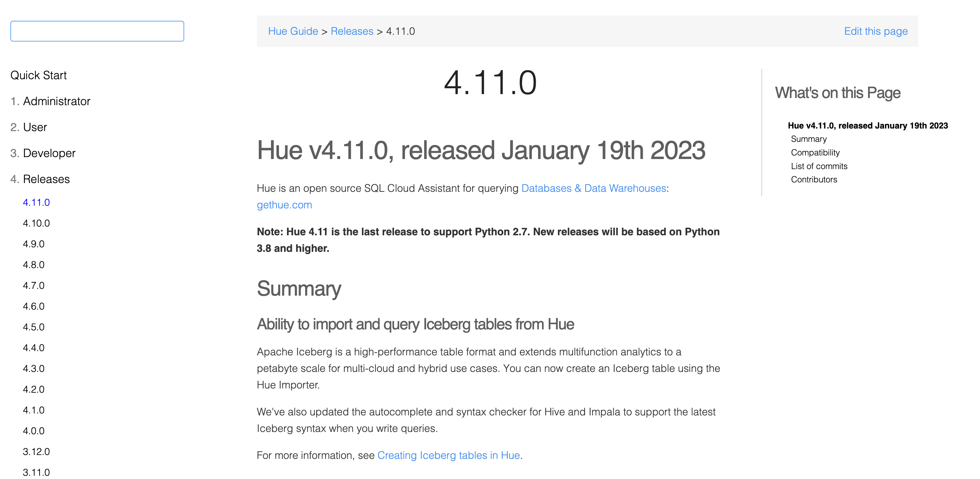Jump to List of commits section

pos(819,166)
